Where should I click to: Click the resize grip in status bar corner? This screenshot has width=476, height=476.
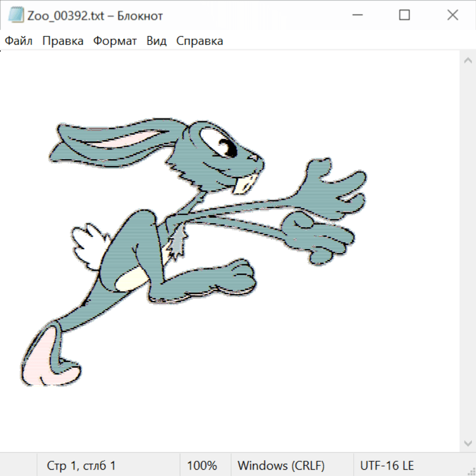[x=471, y=471]
